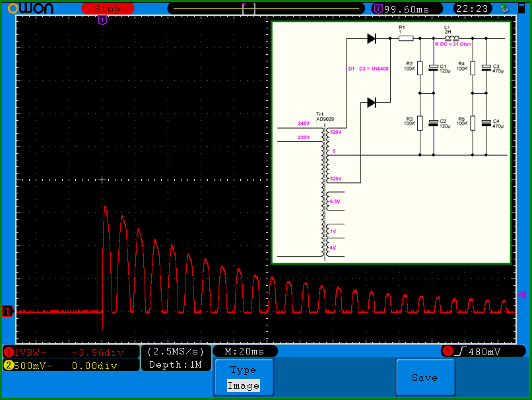Image resolution: width=532 pixels, height=400 pixels.
Task: Click the horizontal trigger time 99.60ms readout
Action: pos(407,9)
